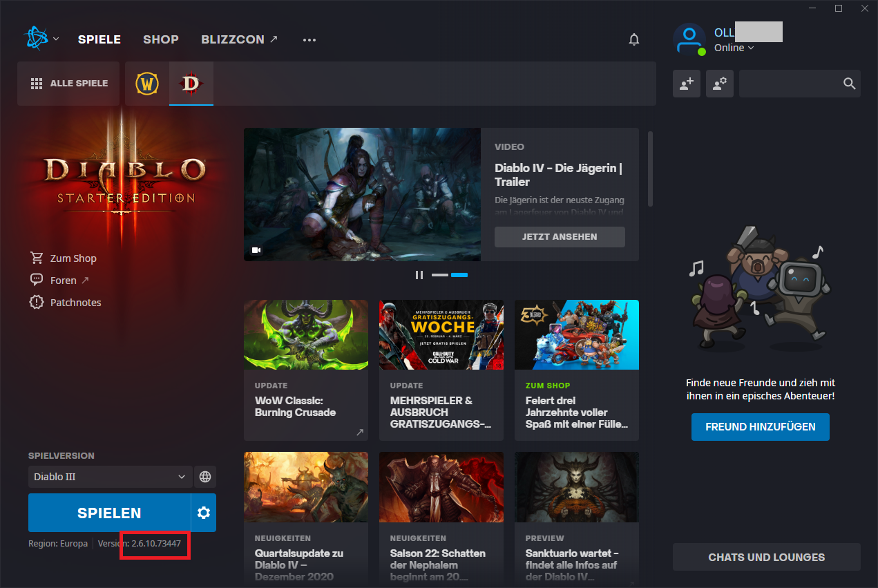Click the Version 2.6.10.73447 text
This screenshot has height=588, width=878.
[140, 544]
